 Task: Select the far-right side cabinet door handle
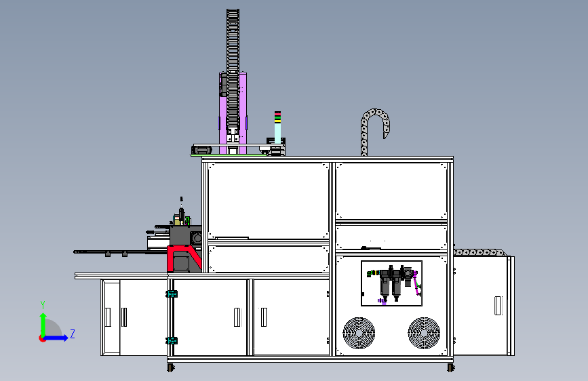coord(498,306)
